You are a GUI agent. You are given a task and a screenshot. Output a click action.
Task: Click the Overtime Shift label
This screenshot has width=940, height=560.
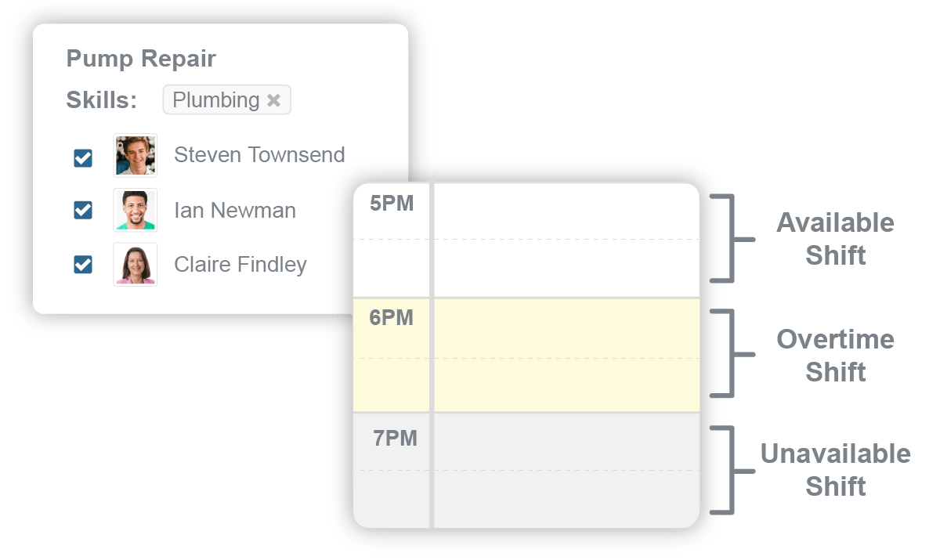[x=835, y=356]
